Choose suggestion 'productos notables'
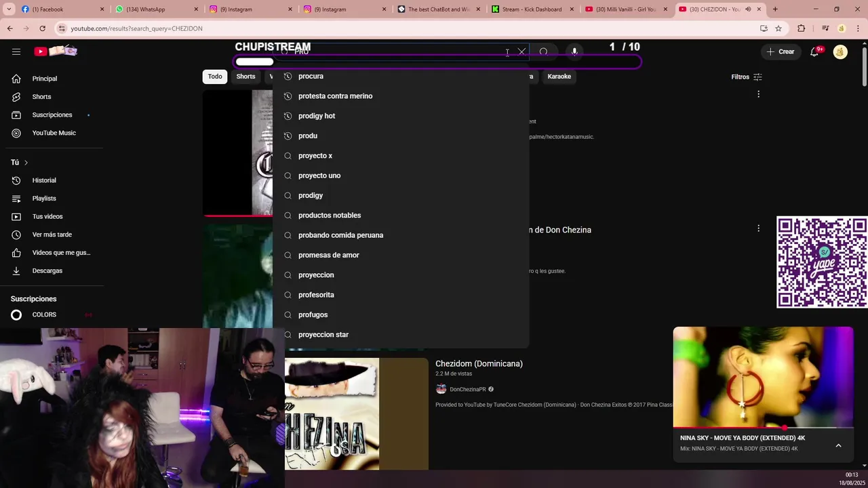This screenshot has width=868, height=488. 401,216
